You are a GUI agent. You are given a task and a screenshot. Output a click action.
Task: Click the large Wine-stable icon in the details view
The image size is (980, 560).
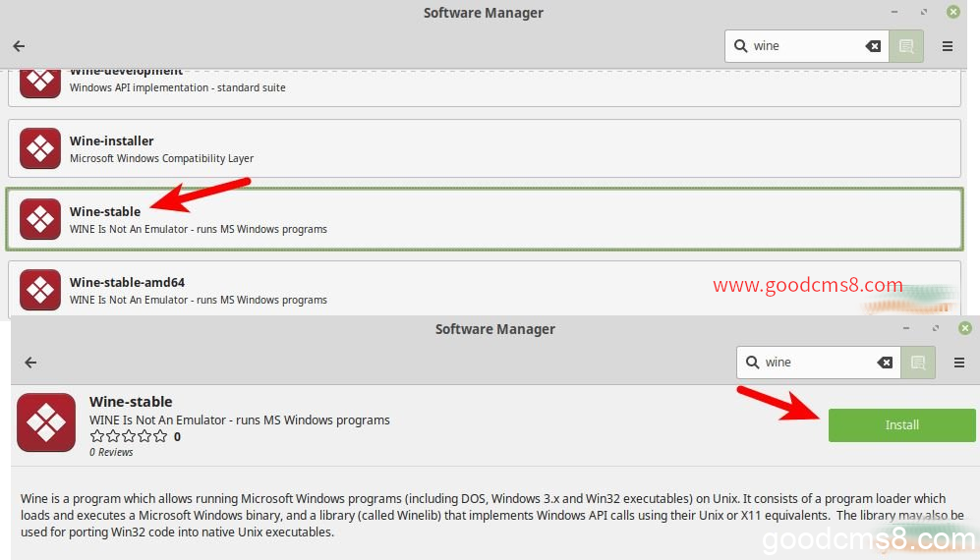pos(46,422)
